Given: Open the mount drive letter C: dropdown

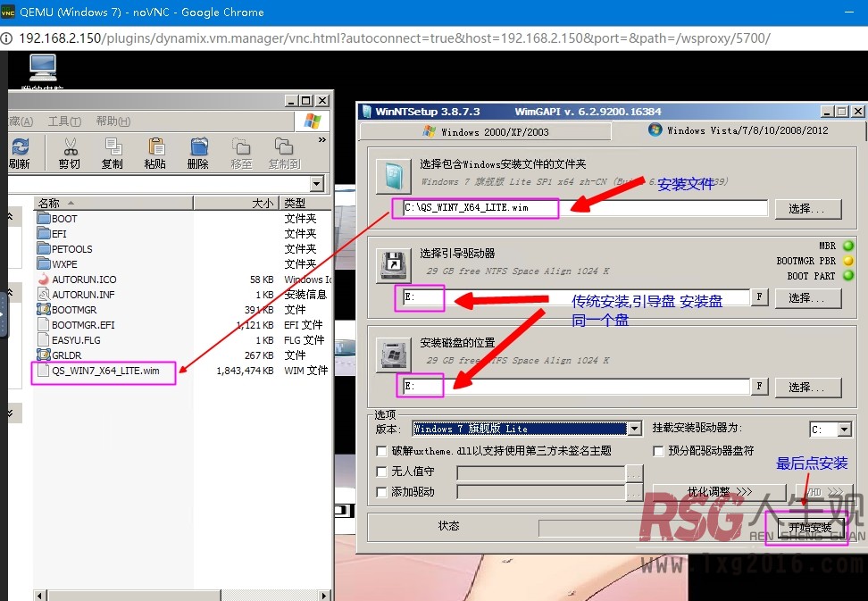Looking at the screenshot, I should click(x=844, y=430).
